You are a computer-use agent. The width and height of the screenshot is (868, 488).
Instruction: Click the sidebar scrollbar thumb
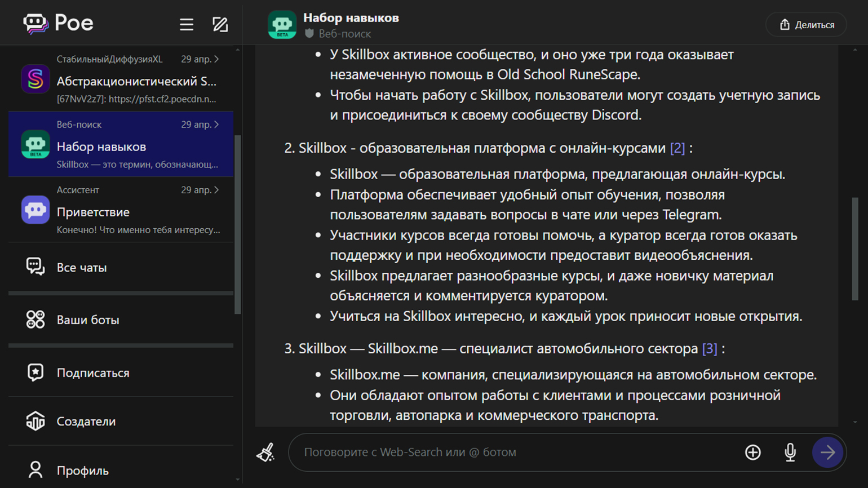coord(237,224)
